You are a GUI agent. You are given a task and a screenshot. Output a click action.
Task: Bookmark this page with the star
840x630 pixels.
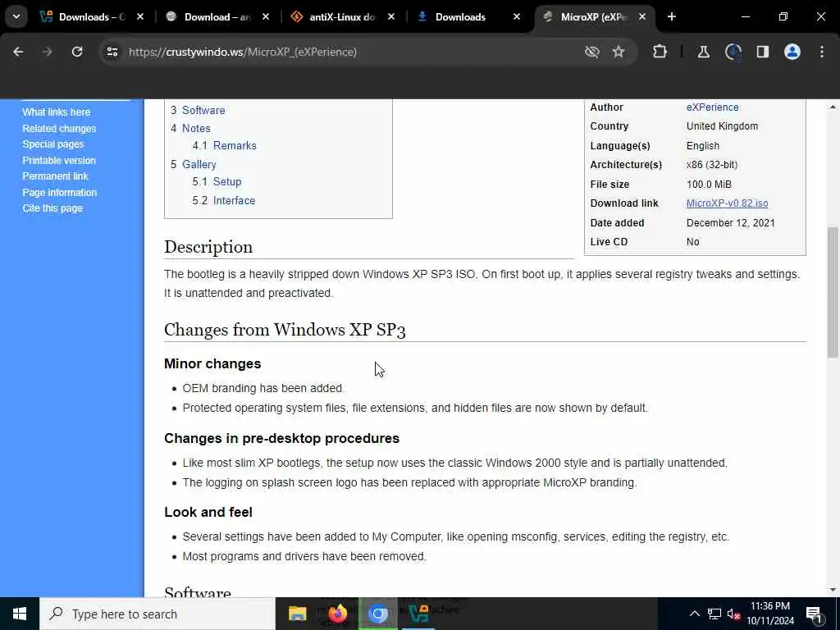(x=619, y=52)
